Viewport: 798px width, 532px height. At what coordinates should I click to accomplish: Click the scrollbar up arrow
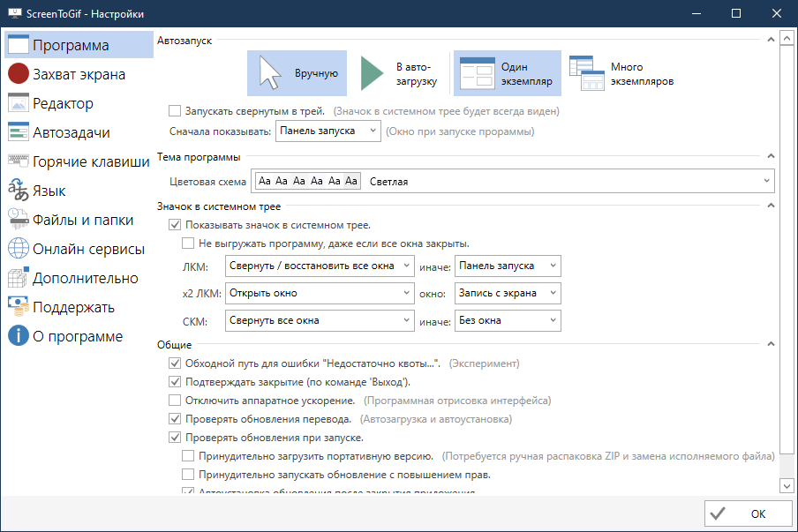click(x=787, y=38)
